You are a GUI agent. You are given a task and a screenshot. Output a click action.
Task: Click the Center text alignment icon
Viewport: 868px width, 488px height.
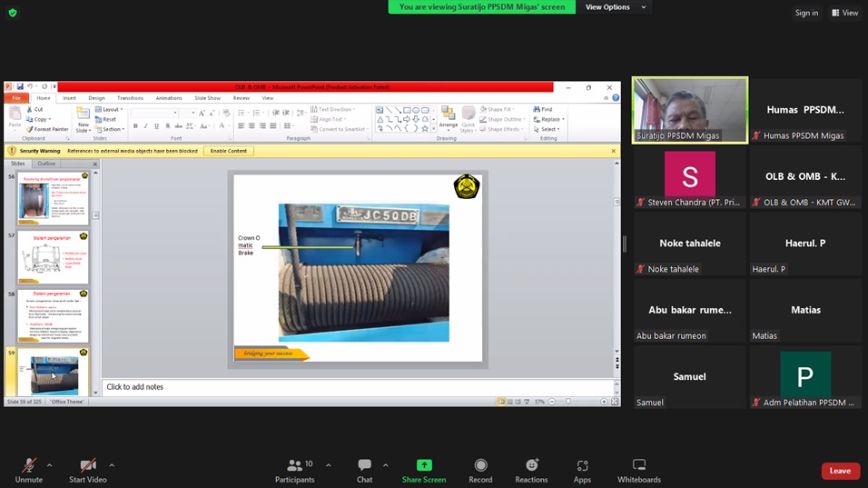tap(252, 126)
